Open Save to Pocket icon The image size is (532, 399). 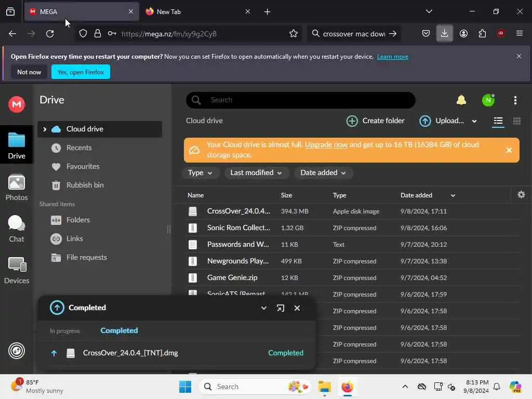[x=426, y=34]
